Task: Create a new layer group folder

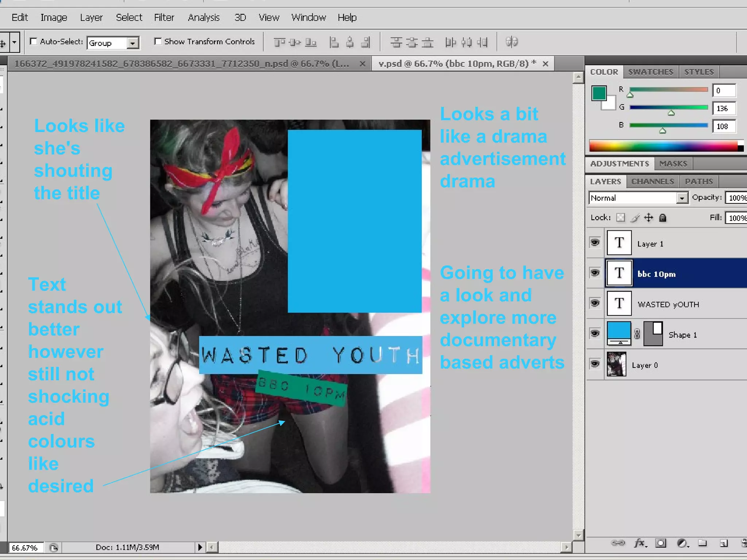Action: click(703, 543)
